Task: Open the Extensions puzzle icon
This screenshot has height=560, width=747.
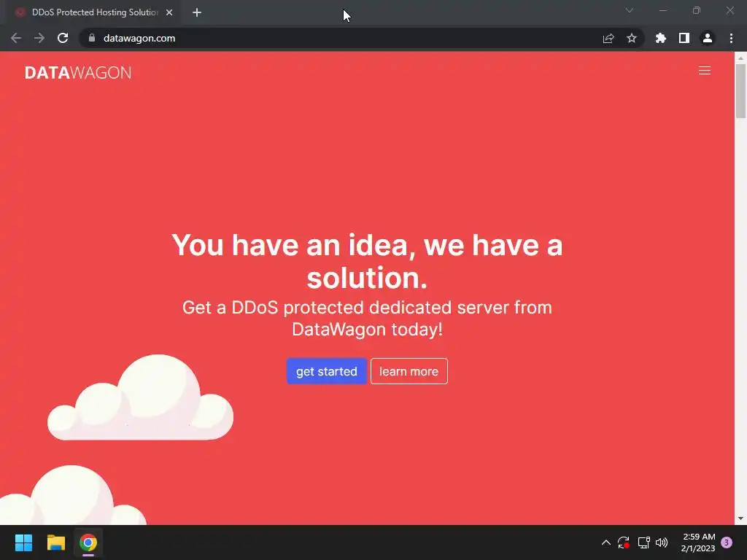Action: point(660,38)
